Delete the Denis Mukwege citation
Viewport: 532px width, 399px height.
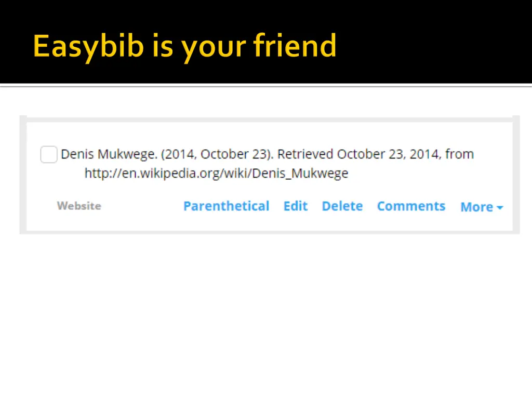[342, 206]
